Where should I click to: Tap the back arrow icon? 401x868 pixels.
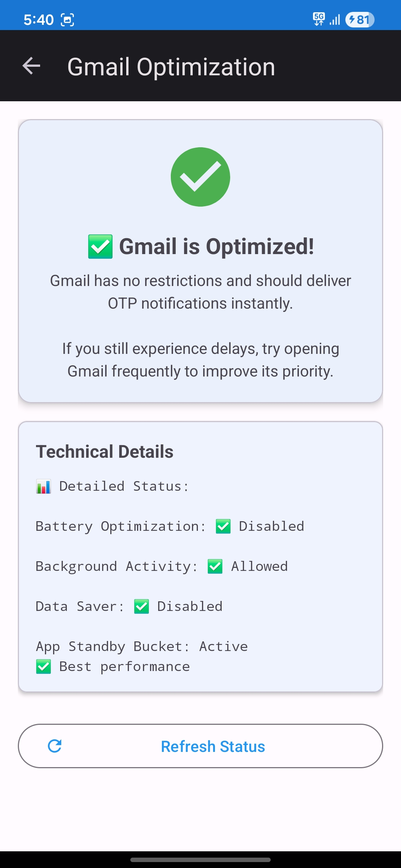(31, 66)
